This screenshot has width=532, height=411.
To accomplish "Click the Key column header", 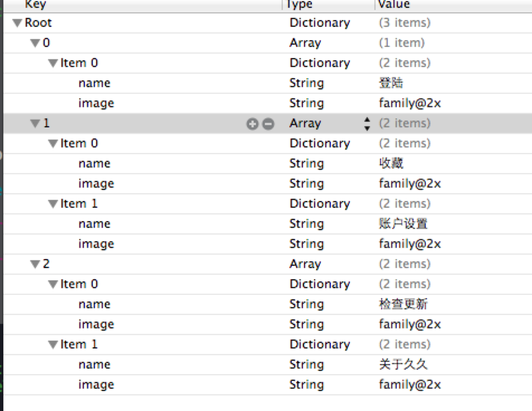I will (142, 5).
